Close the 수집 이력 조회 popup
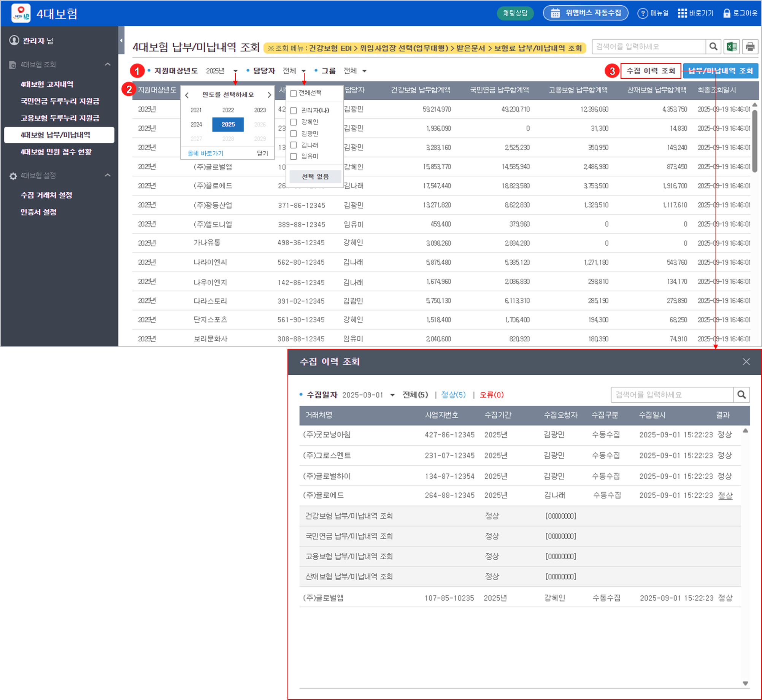The image size is (762, 700). (746, 362)
